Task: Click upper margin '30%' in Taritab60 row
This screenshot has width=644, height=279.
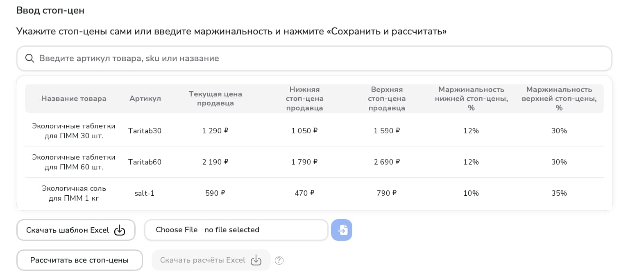Action: pyautogui.click(x=559, y=162)
